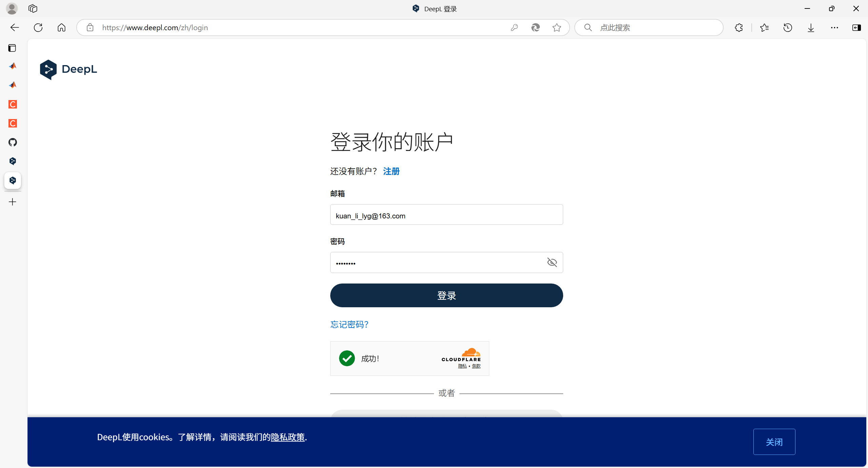Open the downloads arrow icon

tap(811, 27)
